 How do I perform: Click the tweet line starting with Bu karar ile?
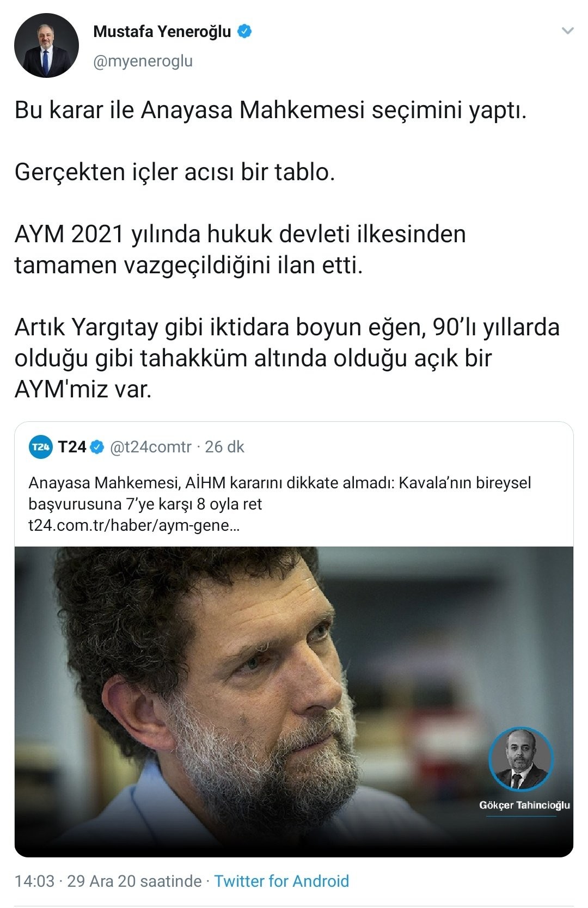(271, 111)
